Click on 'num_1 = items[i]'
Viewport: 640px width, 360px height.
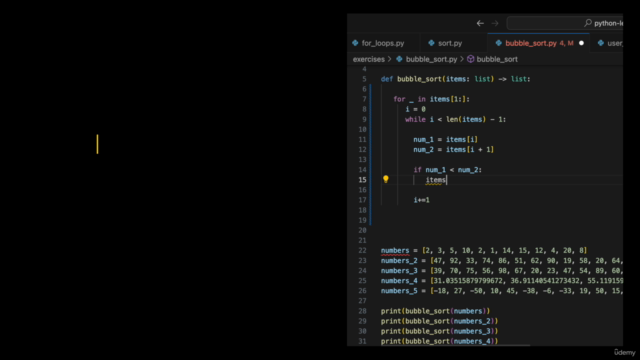click(445, 140)
